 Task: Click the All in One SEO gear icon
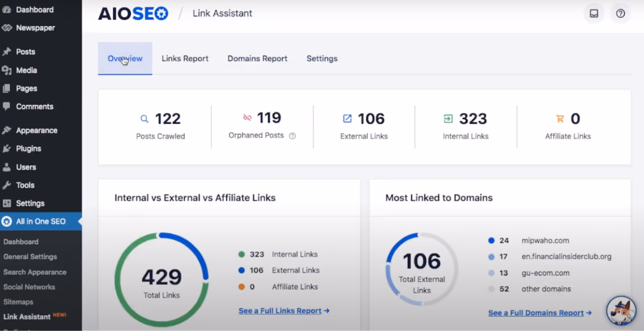tap(6, 221)
